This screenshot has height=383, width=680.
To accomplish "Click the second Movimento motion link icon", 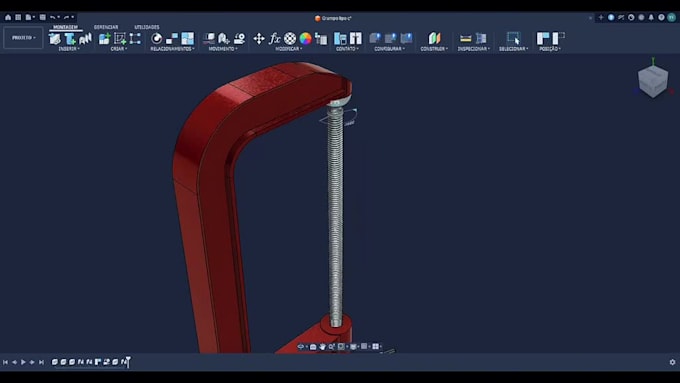I will click(224, 39).
